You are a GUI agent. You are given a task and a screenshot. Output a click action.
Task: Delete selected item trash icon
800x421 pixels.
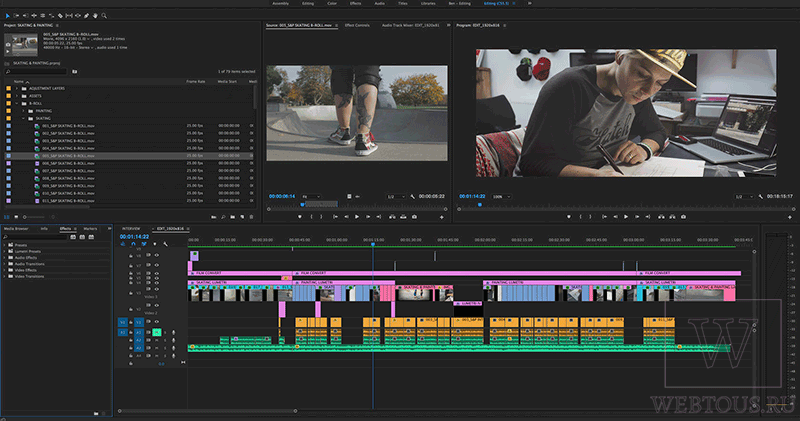tap(251, 217)
